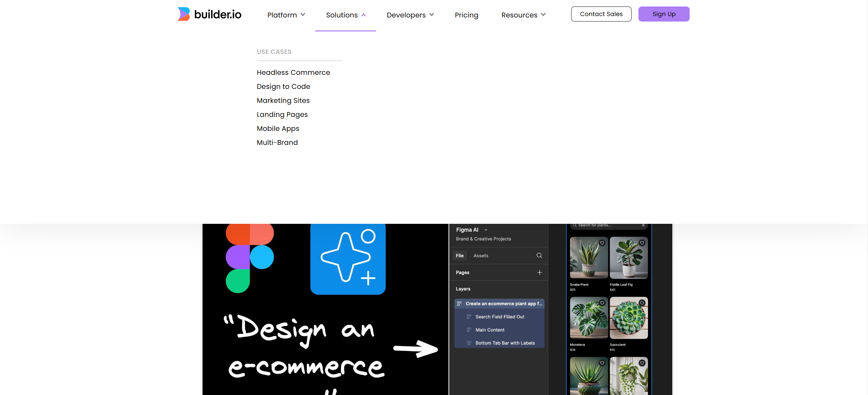
Task: Open Landing Pages use case
Action: point(282,114)
